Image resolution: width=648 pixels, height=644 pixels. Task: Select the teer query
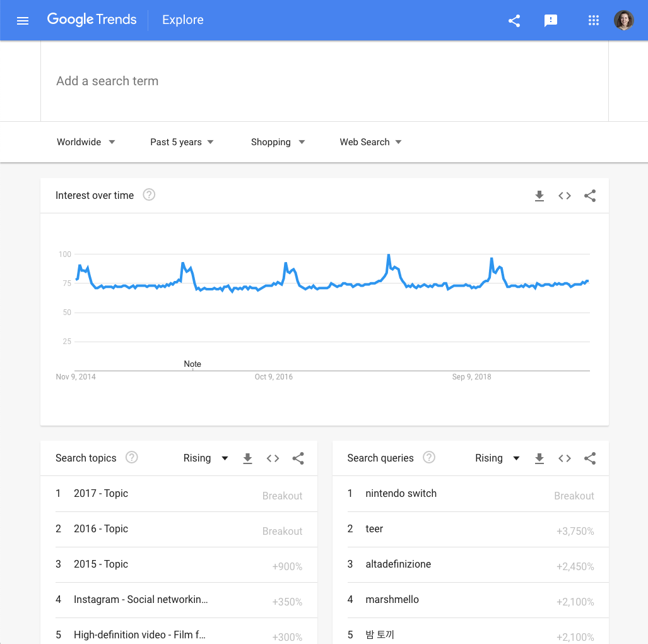(471, 530)
